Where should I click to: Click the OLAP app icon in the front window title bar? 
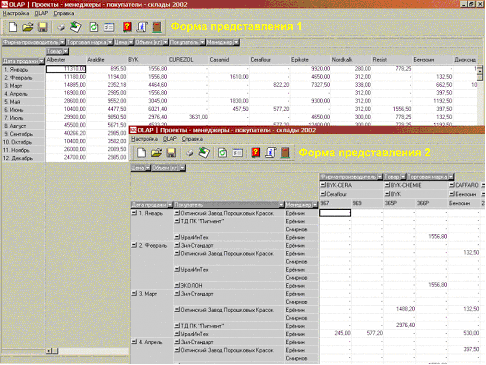pos(133,130)
